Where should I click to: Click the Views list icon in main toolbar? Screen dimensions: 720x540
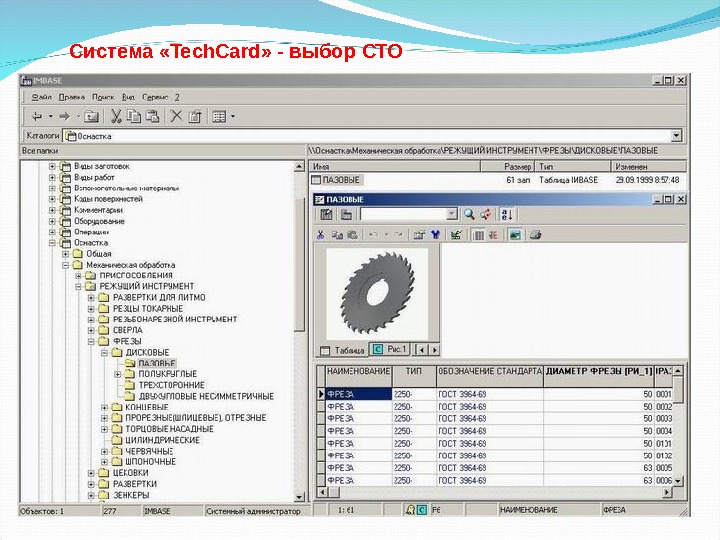pos(219,117)
